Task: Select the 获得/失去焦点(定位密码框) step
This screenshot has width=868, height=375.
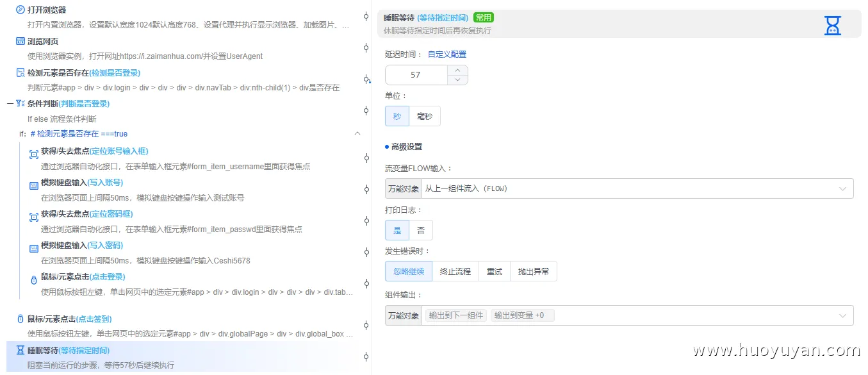Action: (x=190, y=221)
